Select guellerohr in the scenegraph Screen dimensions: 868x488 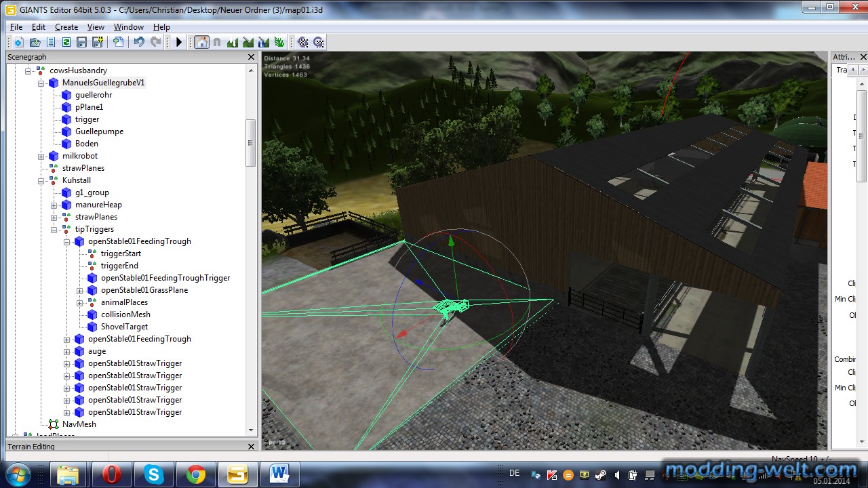[x=94, y=95]
